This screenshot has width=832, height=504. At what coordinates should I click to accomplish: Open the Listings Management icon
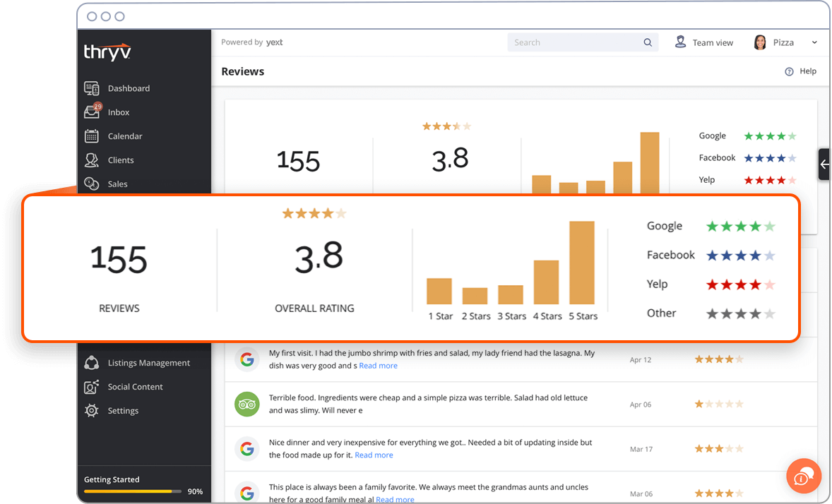click(91, 363)
